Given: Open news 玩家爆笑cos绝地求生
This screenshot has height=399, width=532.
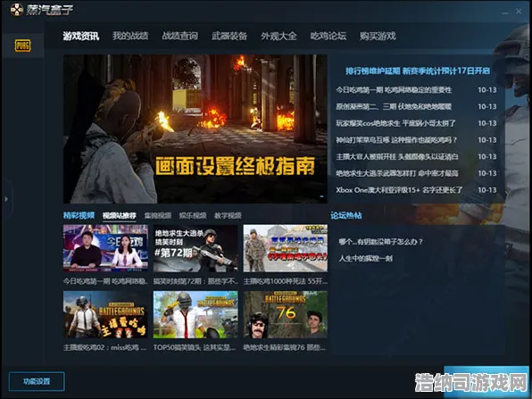Looking at the screenshot, I should click(395, 123).
